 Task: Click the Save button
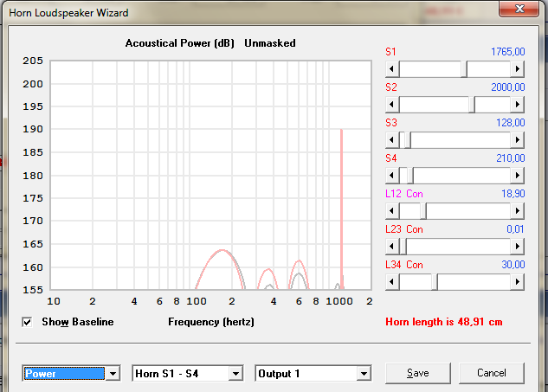pos(418,373)
